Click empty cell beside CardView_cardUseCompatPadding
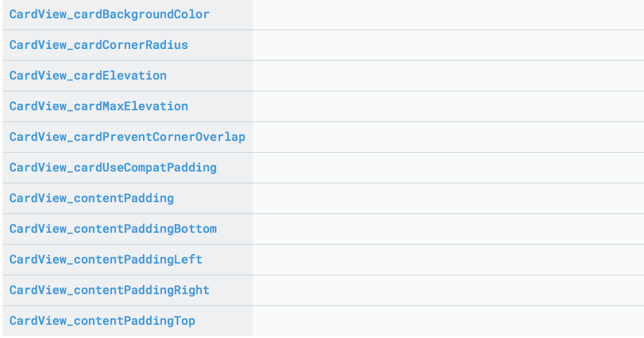 pyautogui.click(x=448, y=167)
